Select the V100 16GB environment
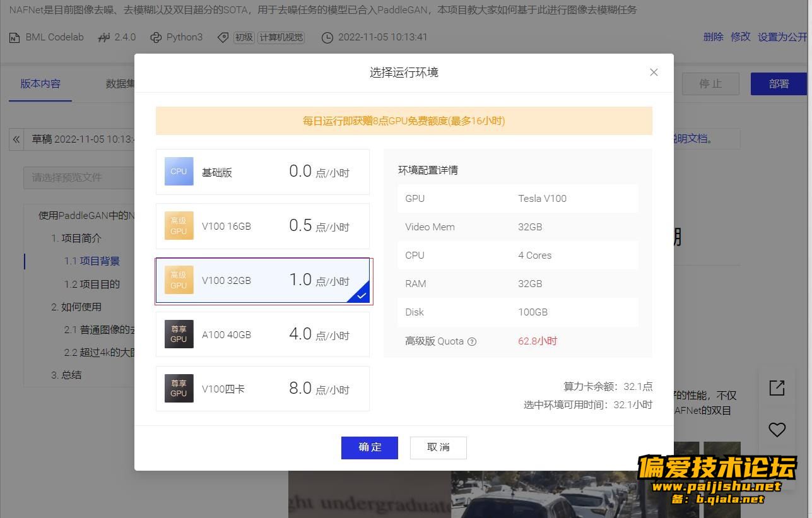 tap(262, 226)
